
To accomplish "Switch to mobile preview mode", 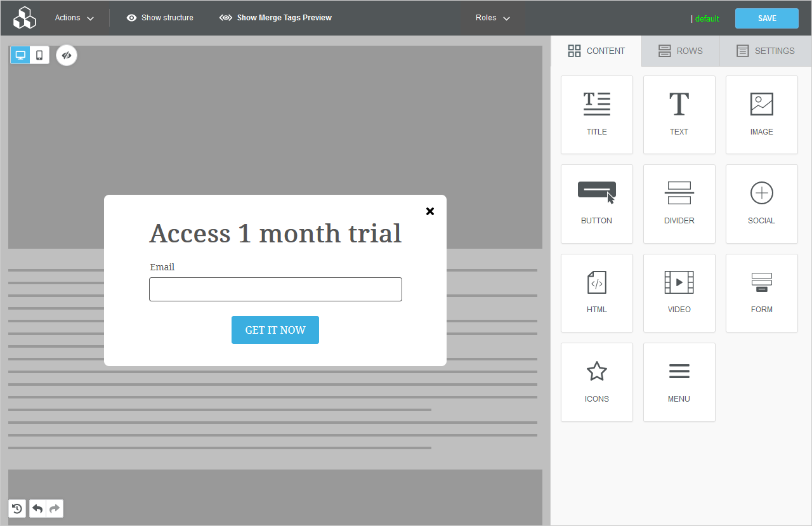I will click(39, 55).
